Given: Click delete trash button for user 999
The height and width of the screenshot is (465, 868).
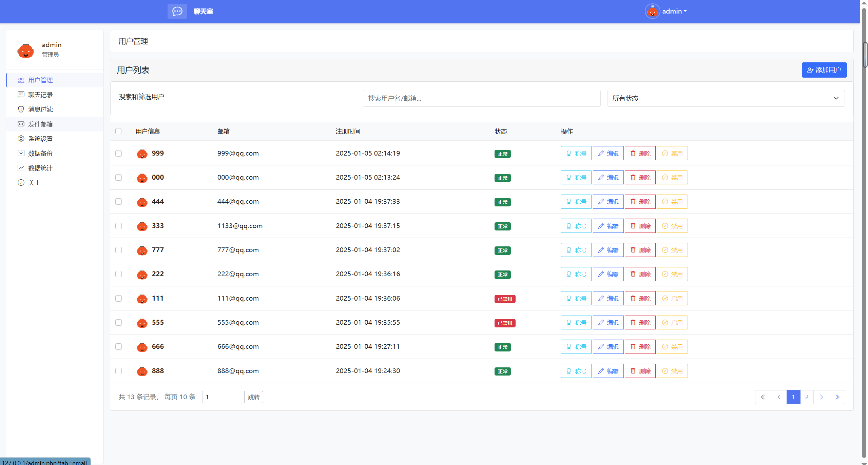Looking at the screenshot, I should [x=640, y=153].
